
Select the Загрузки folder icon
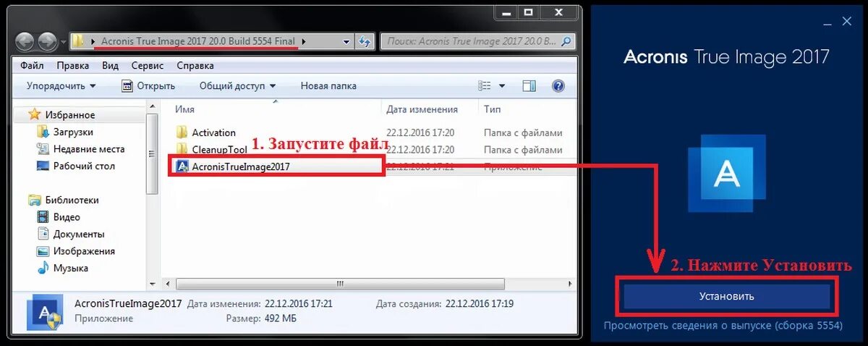pyautogui.click(x=43, y=132)
